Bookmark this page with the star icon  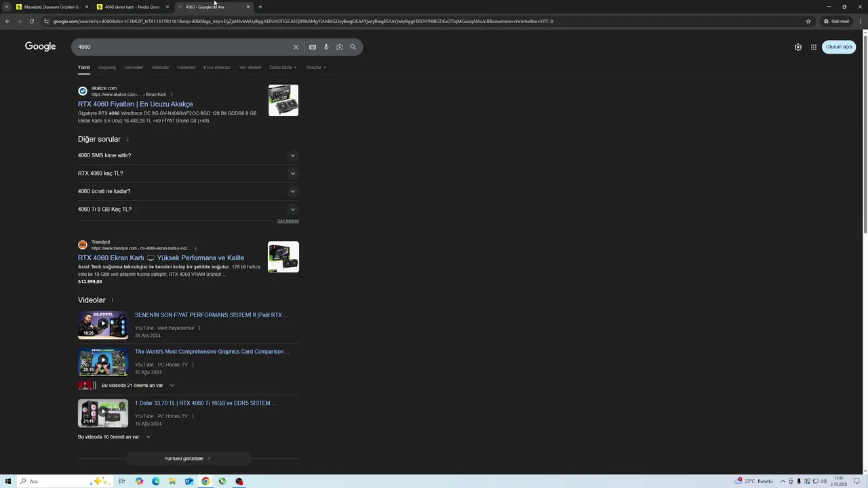808,21
